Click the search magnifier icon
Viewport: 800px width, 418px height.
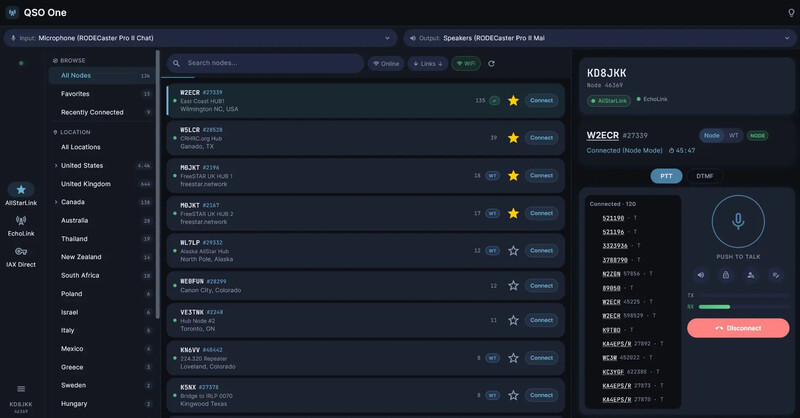pyautogui.click(x=176, y=63)
